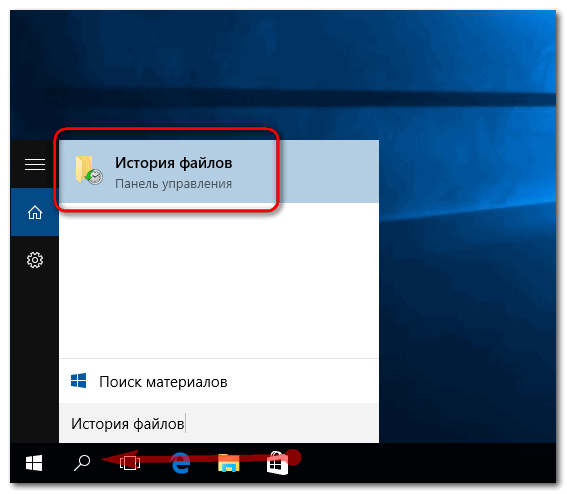Click the empty white search results area

219,280
